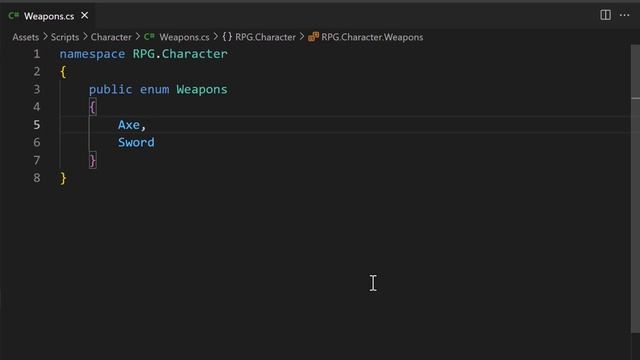Split the editor to the right
Image resolution: width=640 pixels, height=360 pixels.
pos(605,15)
